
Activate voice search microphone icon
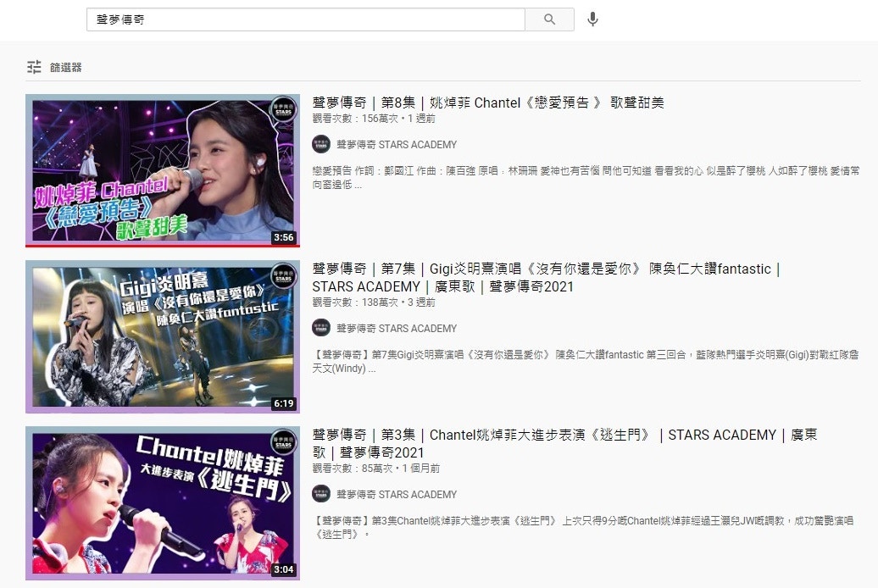pyautogui.click(x=592, y=19)
